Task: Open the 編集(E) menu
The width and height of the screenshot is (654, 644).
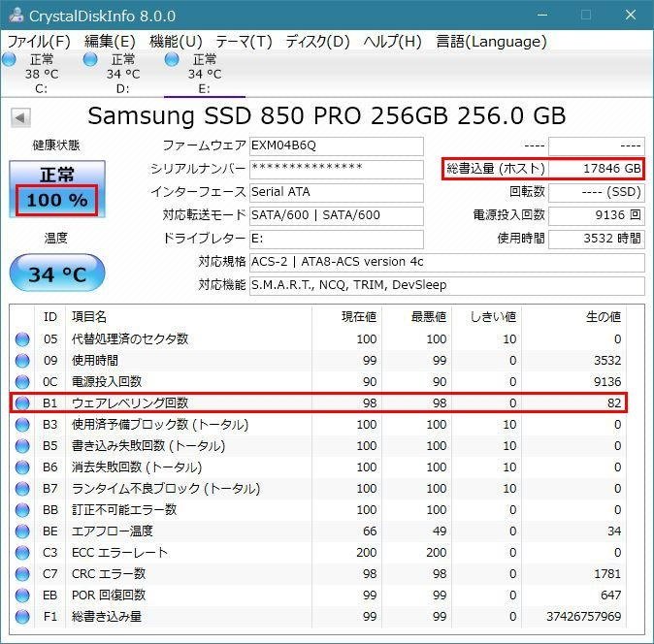Action: click(110, 42)
